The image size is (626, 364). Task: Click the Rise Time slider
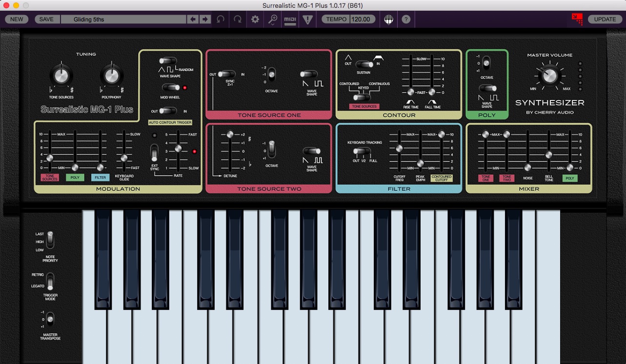(x=410, y=92)
